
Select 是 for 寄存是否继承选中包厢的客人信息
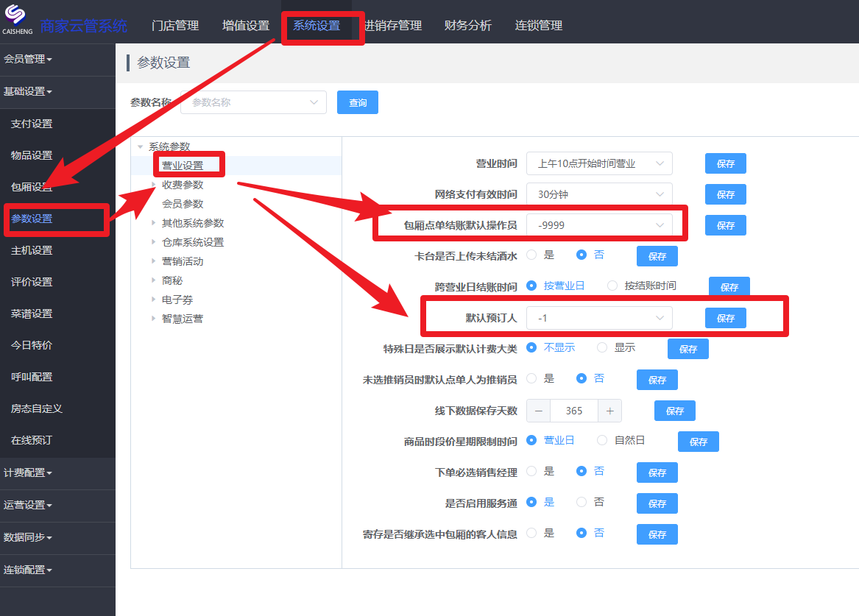point(531,534)
